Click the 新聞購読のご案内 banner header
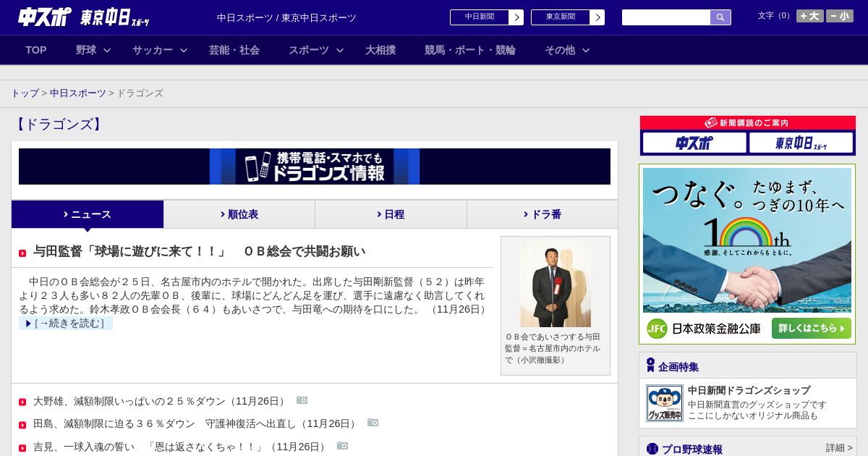Viewport: 868px width, 456px height. click(748, 123)
